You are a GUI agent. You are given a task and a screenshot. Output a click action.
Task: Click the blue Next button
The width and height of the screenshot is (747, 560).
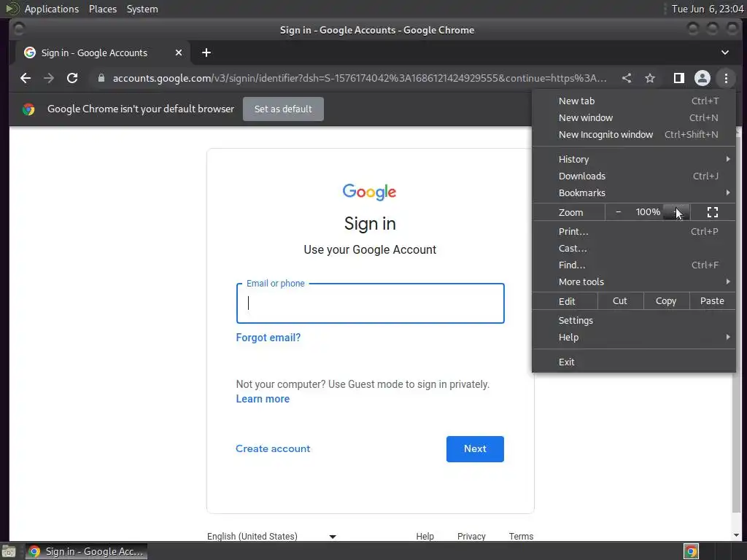(475, 449)
